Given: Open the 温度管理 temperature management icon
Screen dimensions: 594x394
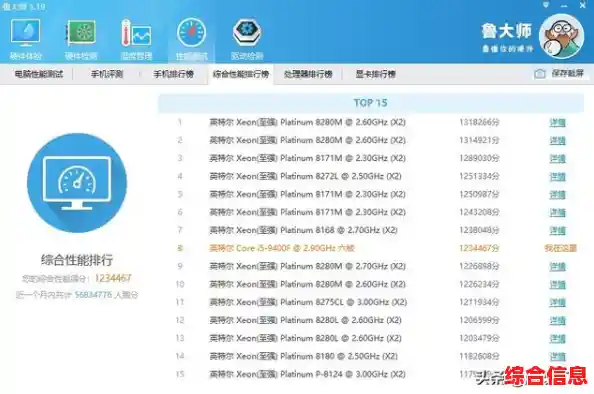Looking at the screenshot, I should coord(136,38).
